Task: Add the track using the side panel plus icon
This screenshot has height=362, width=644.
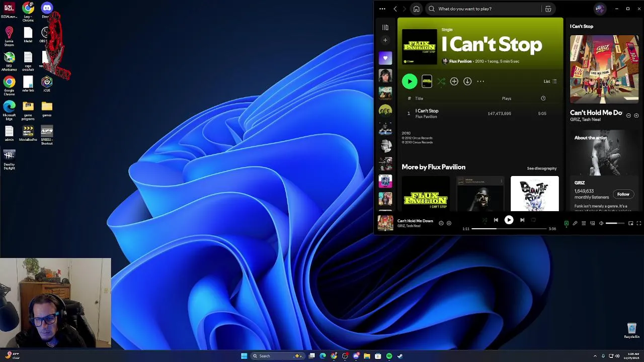Action: click(x=636, y=116)
